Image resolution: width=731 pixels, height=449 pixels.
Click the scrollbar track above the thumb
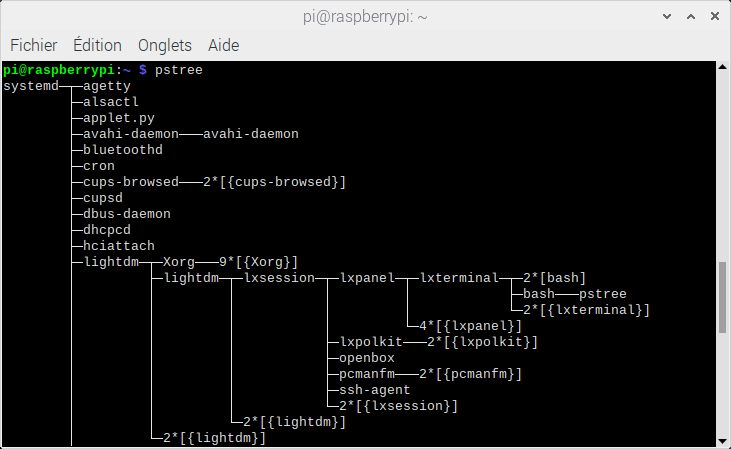[723, 160]
